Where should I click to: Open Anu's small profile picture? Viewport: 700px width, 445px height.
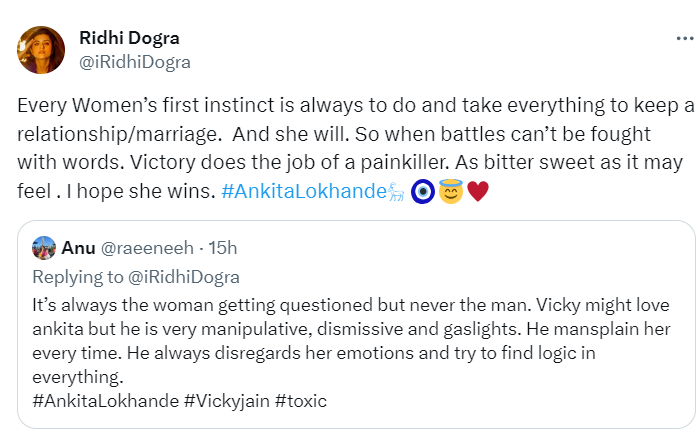click(x=43, y=247)
